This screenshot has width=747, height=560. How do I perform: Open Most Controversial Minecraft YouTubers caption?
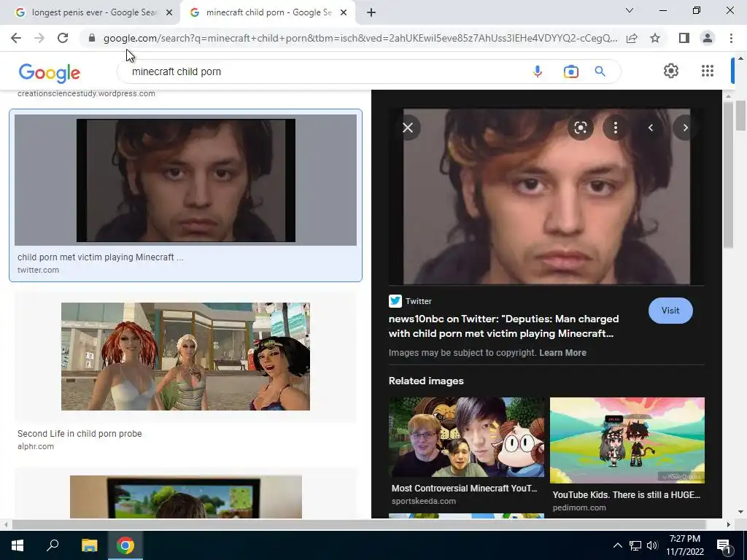coord(464,488)
